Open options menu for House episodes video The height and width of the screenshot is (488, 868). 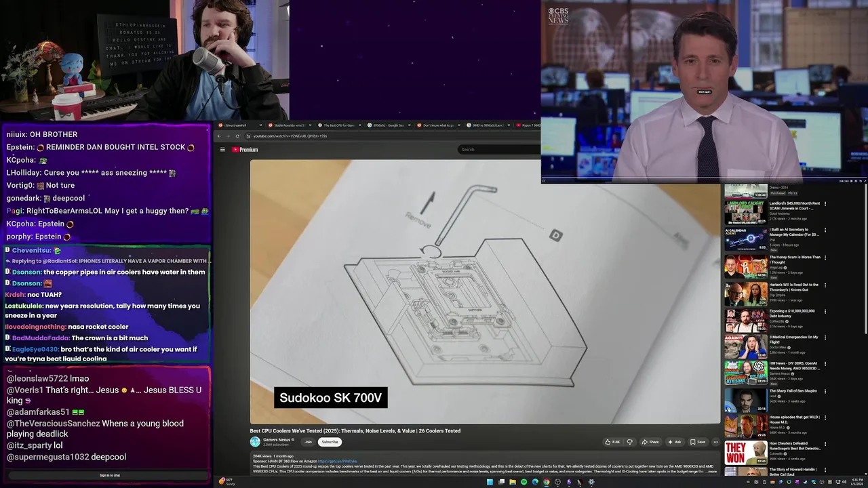(825, 418)
